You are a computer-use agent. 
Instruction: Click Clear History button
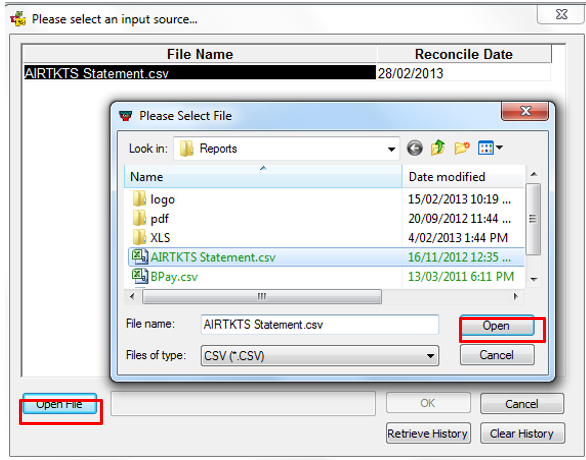[522, 433]
